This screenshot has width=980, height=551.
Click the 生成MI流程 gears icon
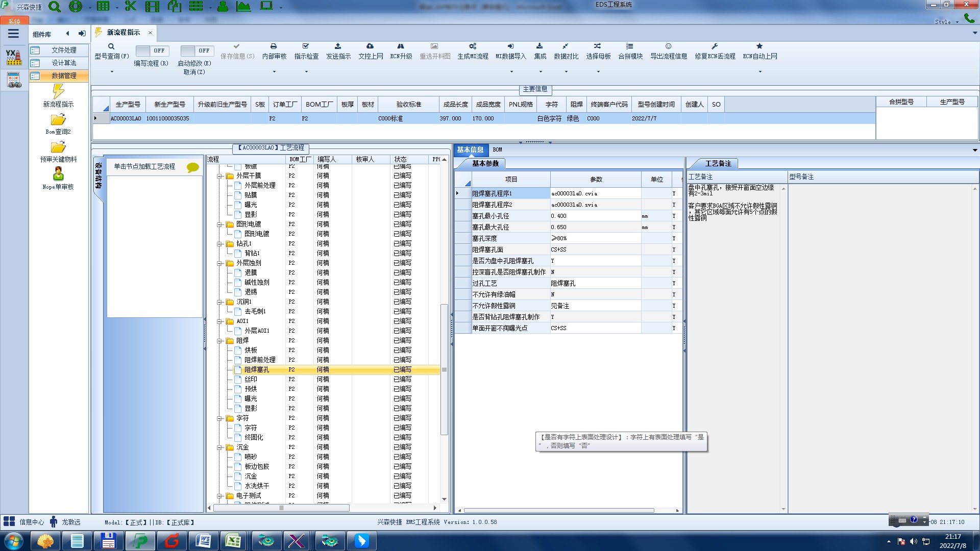[x=473, y=46]
